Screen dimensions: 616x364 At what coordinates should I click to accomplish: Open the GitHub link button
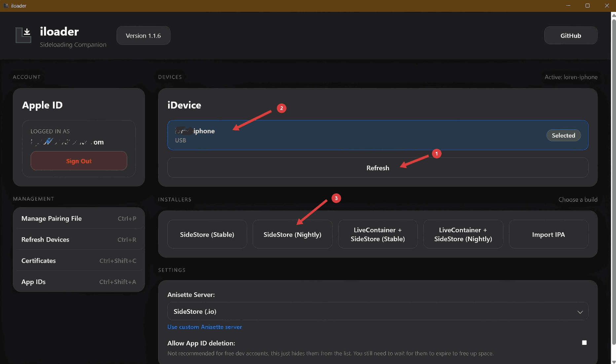click(570, 36)
